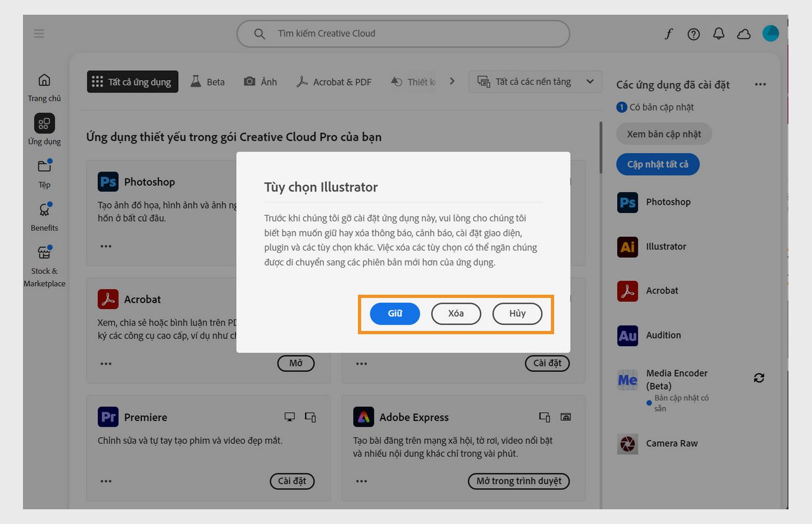The width and height of the screenshot is (812, 524).
Task: Click the Camera Raw icon in installed list
Action: [628, 443]
